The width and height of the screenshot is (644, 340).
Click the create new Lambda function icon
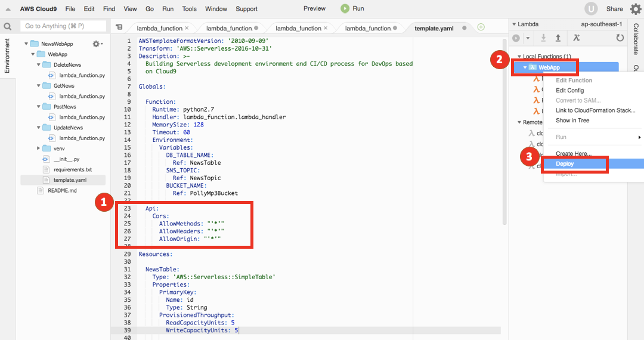(577, 38)
